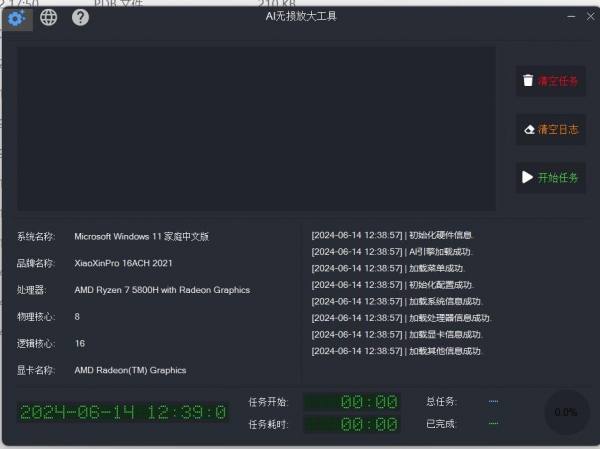Close the AI无损放大工具 window
Image resolution: width=600 pixels, height=449 pixels.
[590, 16]
